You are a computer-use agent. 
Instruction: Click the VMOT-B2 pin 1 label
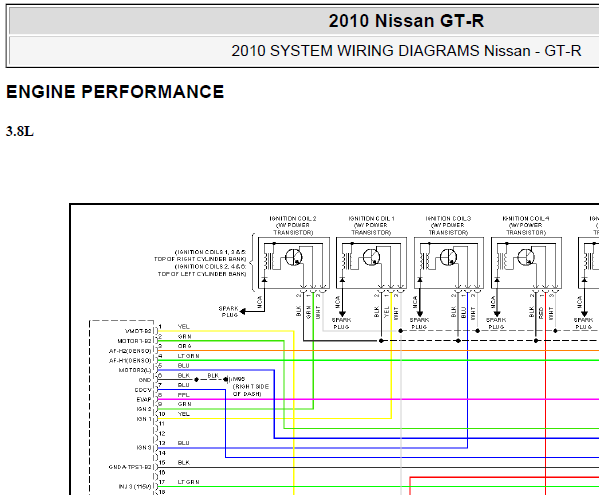pyautogui.click(x=138, y=331)
